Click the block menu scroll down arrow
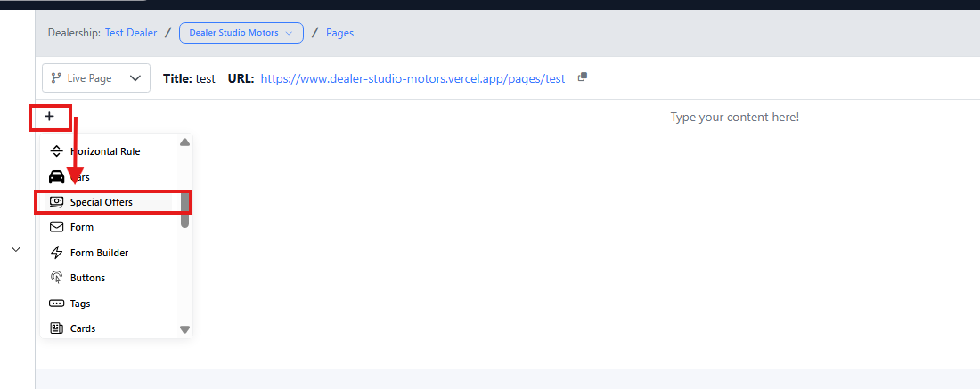The image size is (980, 389). tap(184, 329)
